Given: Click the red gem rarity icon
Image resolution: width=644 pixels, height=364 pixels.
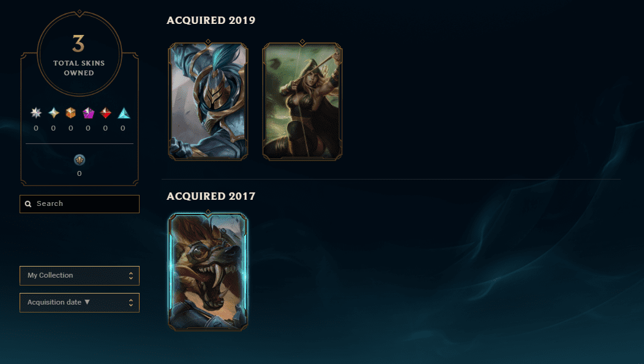Looking at the screenshot, I should point(105,113).
